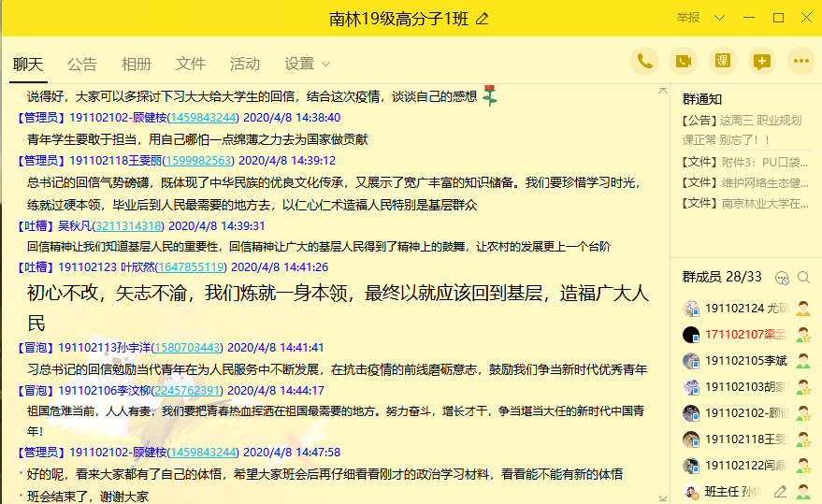Switch to the 公告 tab
Viewport: 822px width, 504px height.
point(82,64)
